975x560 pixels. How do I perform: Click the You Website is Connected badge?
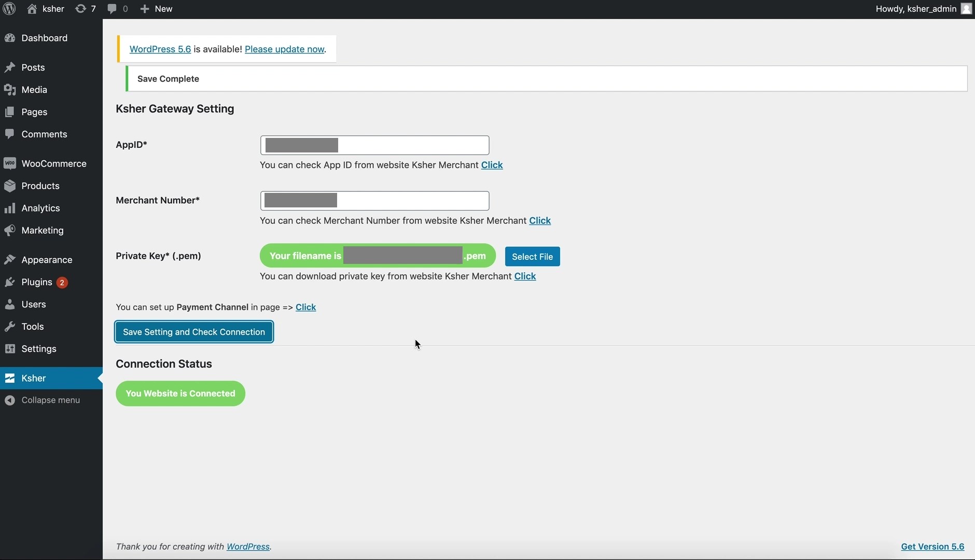pos(180,394)
